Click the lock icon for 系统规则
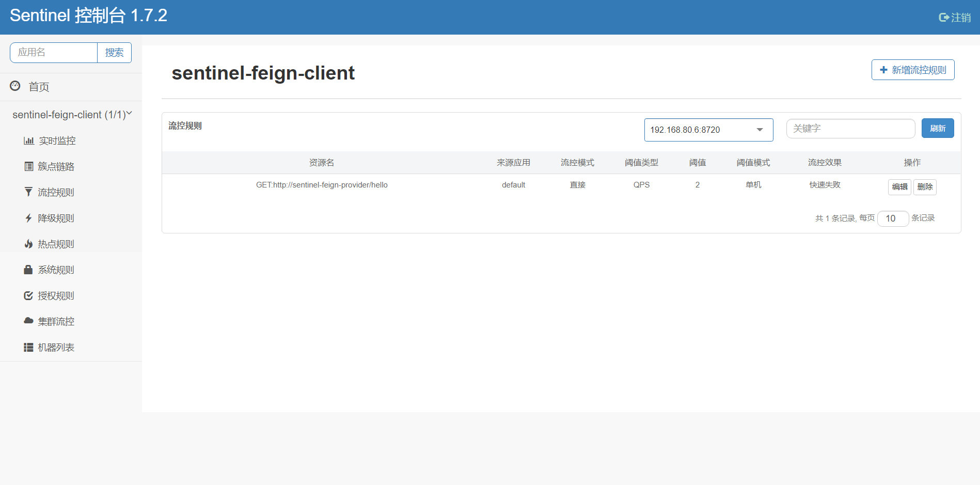This screenshot has width=980, height=485. [28, 270]
